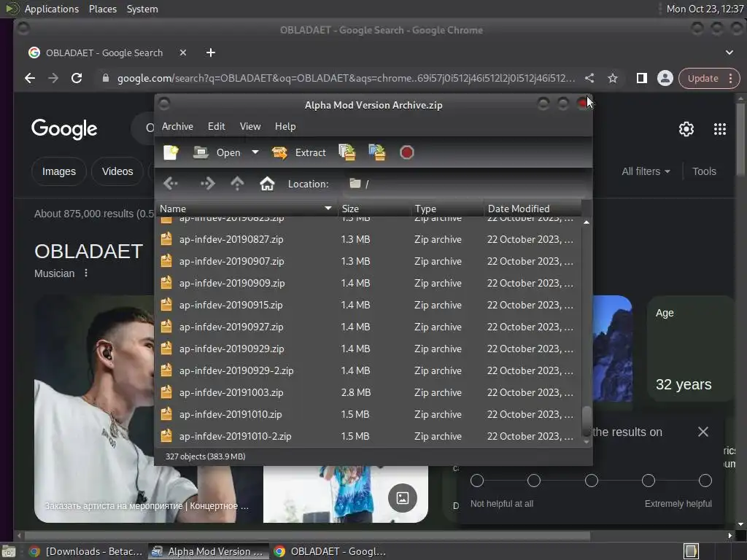Reload the Chrome page
The width and height of the screenshot is (747, 560).
[x=76, y=78]
